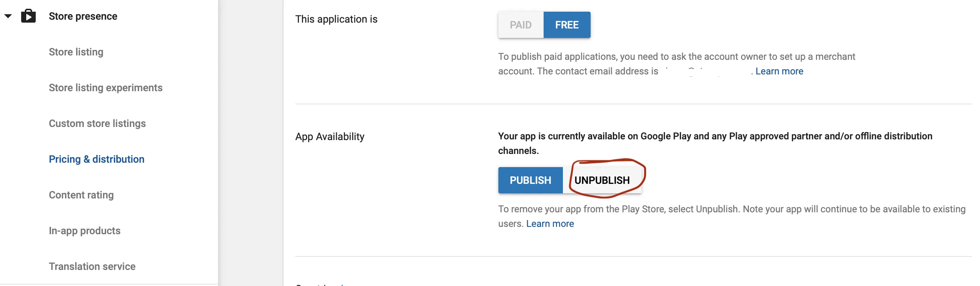Select the Store presence heading

coord(83,16)
